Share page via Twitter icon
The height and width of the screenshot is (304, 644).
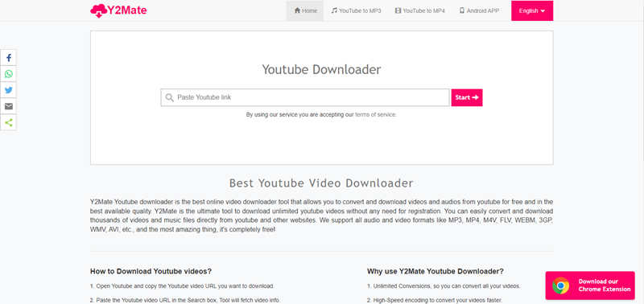click(9, 90)
